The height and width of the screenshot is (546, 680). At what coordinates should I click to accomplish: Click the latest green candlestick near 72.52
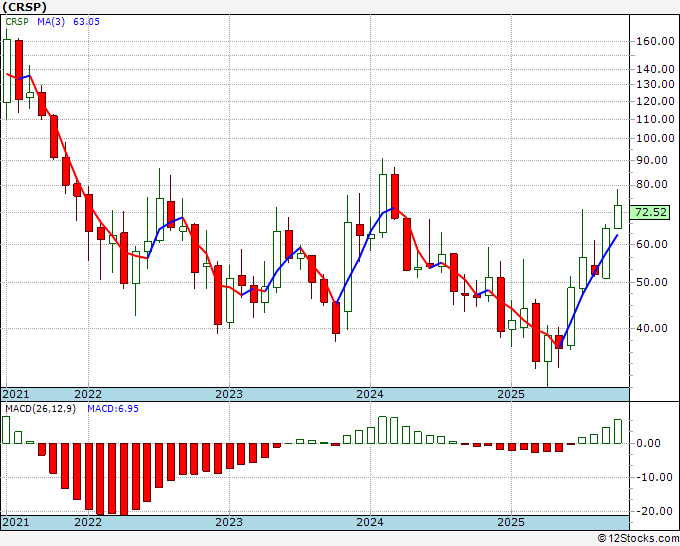[x=618, y=217]
